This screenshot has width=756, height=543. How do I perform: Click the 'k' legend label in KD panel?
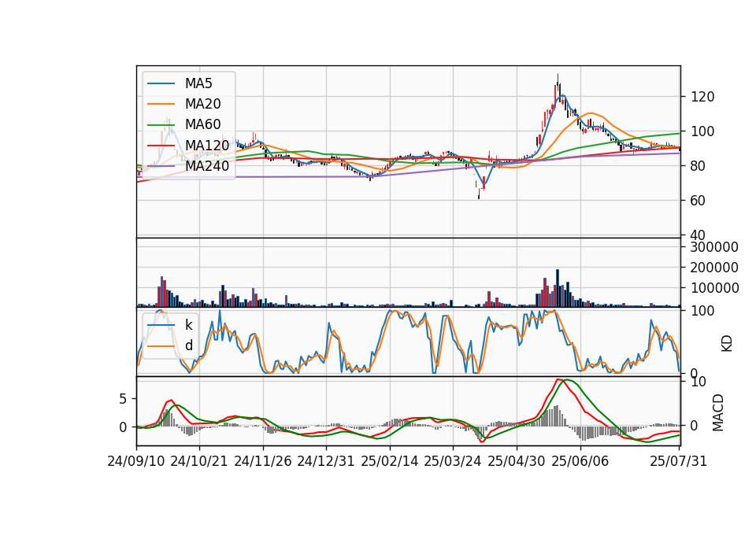(189, 325)
